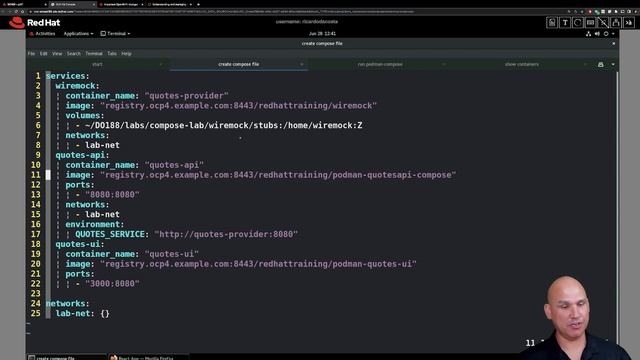Click the wiremock image URL on line 4
The width and height of the screenshot is (640, 360).
pyautogui.click(x=238, y=106)
